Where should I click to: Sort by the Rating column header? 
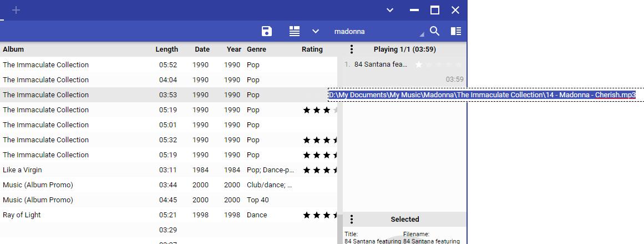click(312, 49)
